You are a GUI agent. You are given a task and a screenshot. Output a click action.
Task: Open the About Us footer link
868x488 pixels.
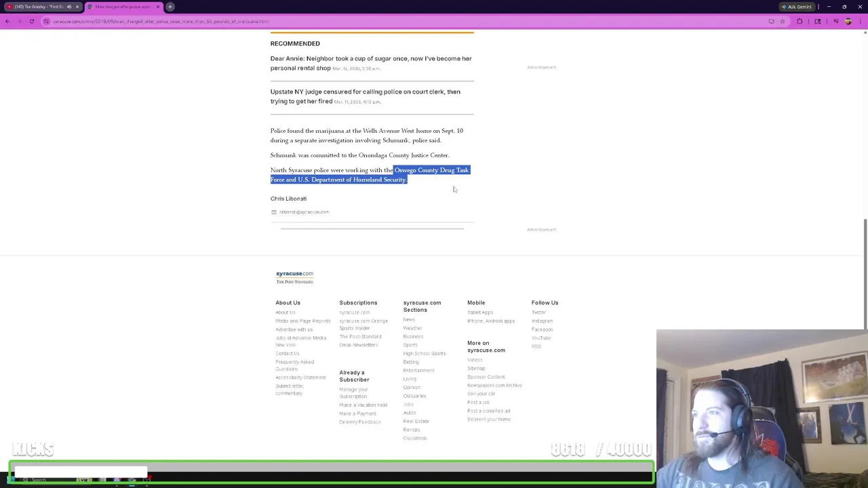285,312
